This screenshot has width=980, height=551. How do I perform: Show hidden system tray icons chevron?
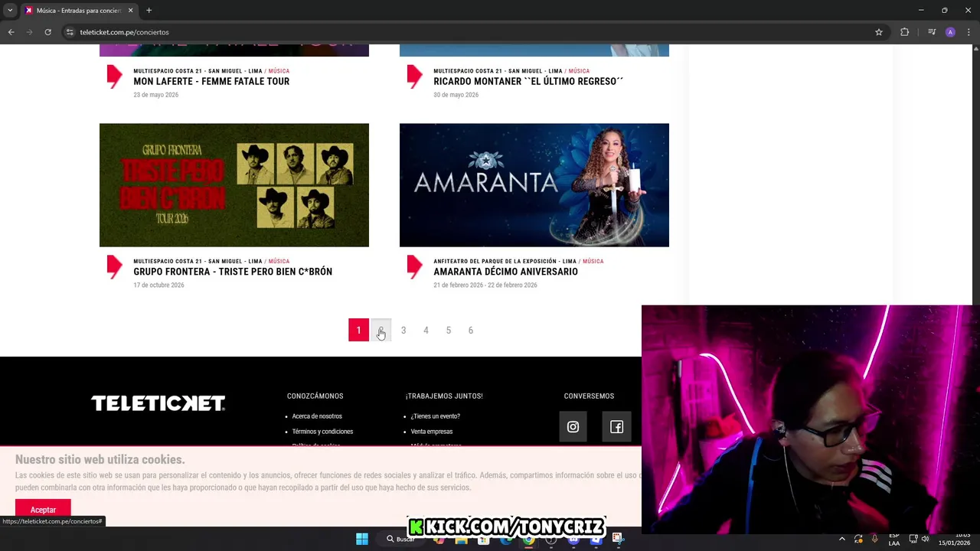tap(842, 539)
